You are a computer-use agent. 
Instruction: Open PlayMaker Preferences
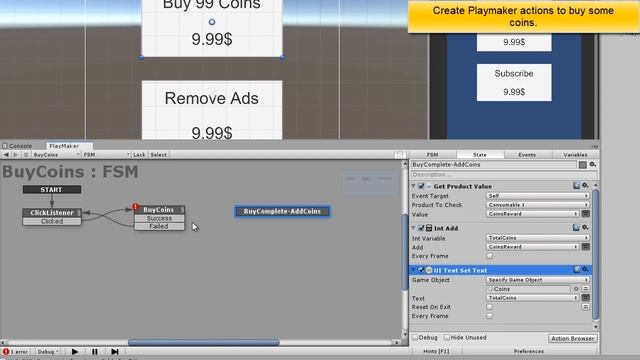(529, 351)
